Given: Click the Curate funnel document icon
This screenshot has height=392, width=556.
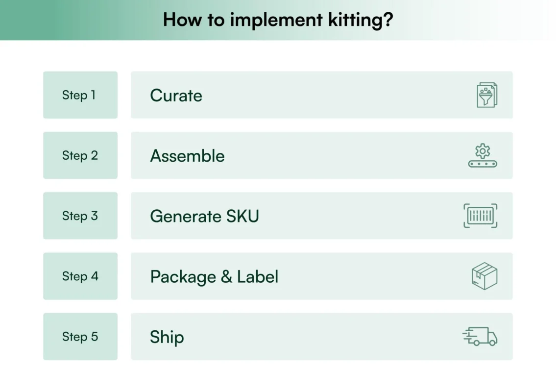Looking at the screenshot, I should point(487,95).
